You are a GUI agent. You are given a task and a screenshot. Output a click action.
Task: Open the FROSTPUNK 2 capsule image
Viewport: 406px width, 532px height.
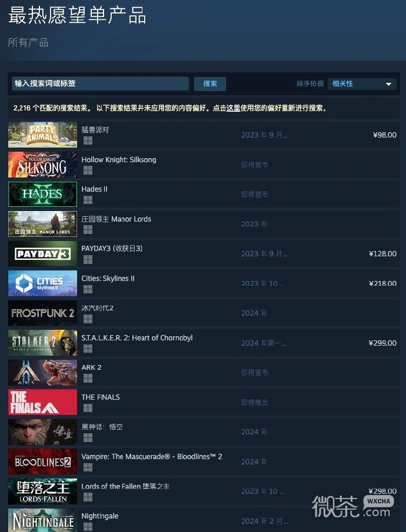coord(42,313)
